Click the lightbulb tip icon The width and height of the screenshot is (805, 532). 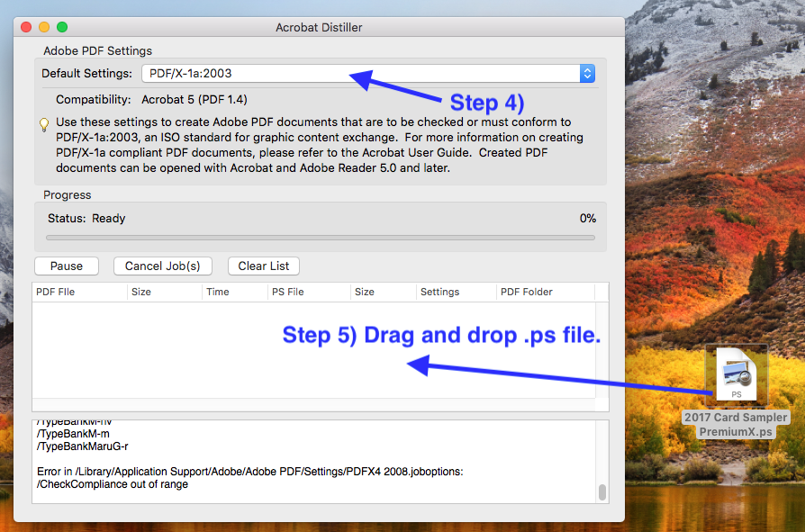pos(44,124)
